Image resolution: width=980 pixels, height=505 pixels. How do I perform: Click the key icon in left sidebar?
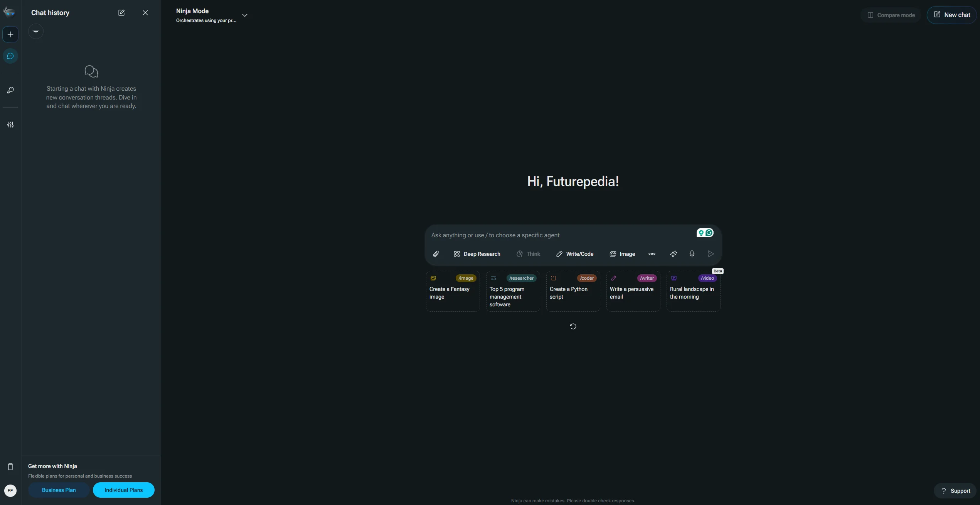coord(10,90)
